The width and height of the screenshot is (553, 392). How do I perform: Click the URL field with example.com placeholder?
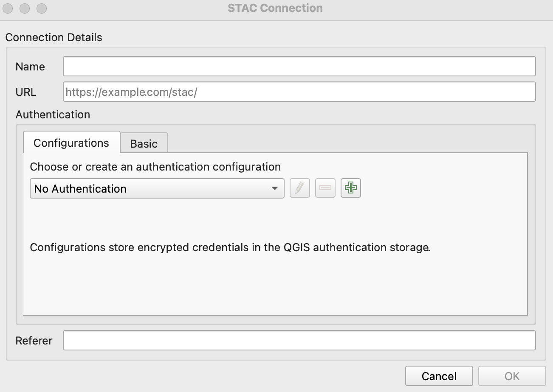click(x=299, y=92)
